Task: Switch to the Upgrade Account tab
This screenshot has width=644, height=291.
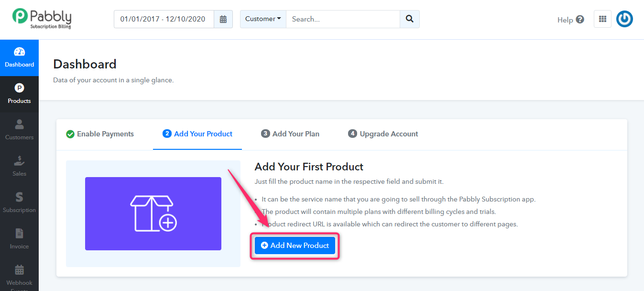Action: point(383,134)
